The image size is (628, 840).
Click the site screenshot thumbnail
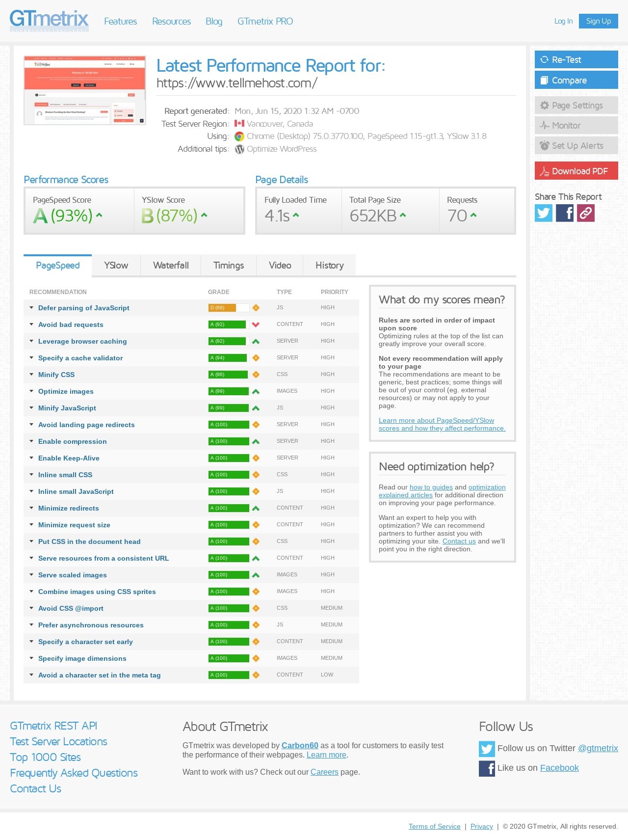coord(85,90)
